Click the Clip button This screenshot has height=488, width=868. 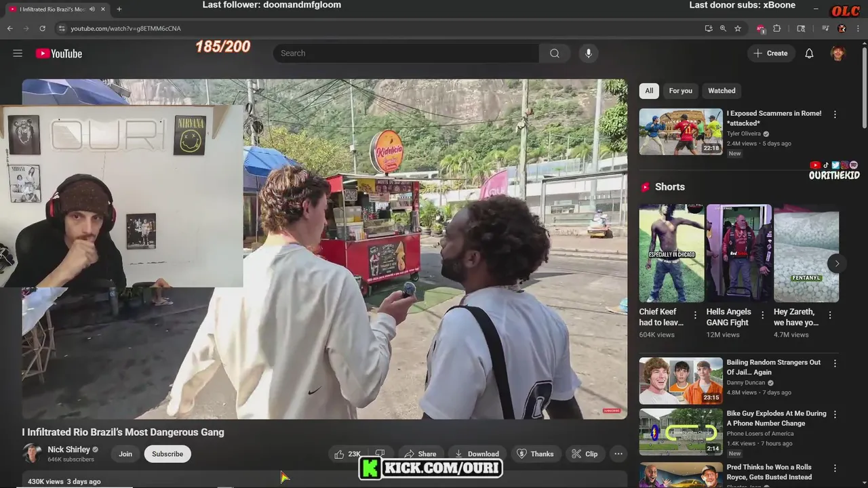point(585,454)
